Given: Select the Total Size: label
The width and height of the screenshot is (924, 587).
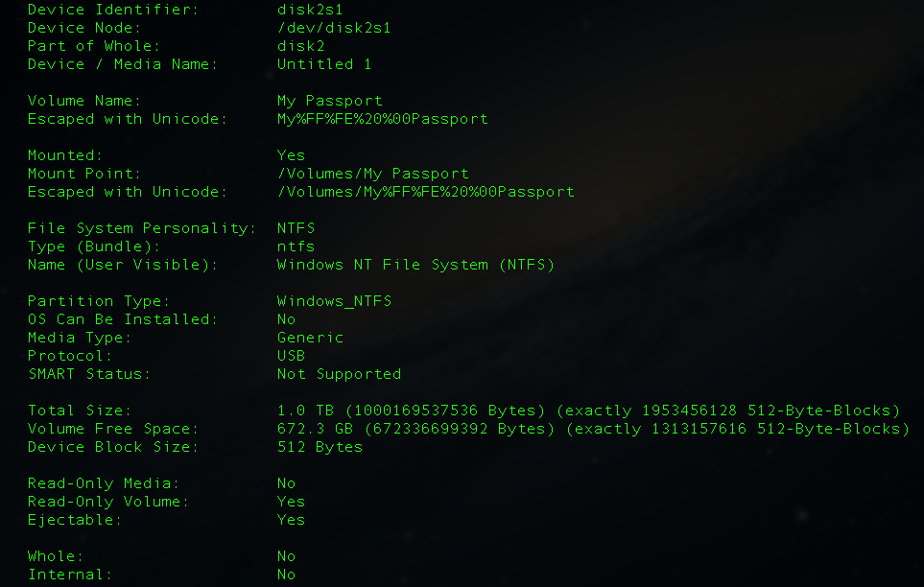Looking at the screenshot, I should click(80, 411).
